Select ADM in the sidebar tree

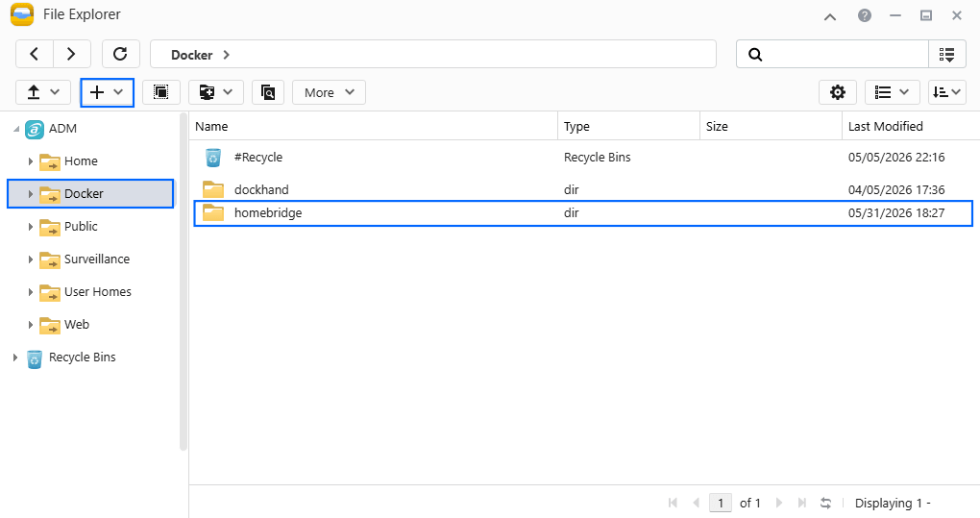coord(62,129)
